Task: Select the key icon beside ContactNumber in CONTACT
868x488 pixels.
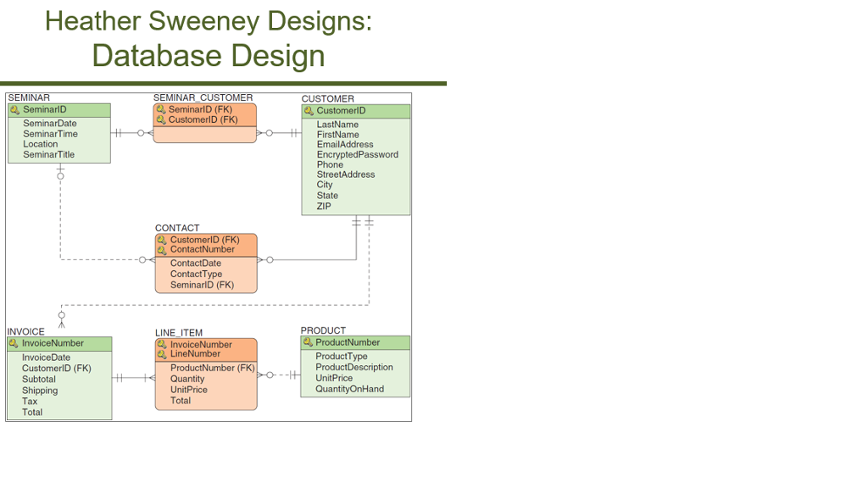Action: pos(161,249)
